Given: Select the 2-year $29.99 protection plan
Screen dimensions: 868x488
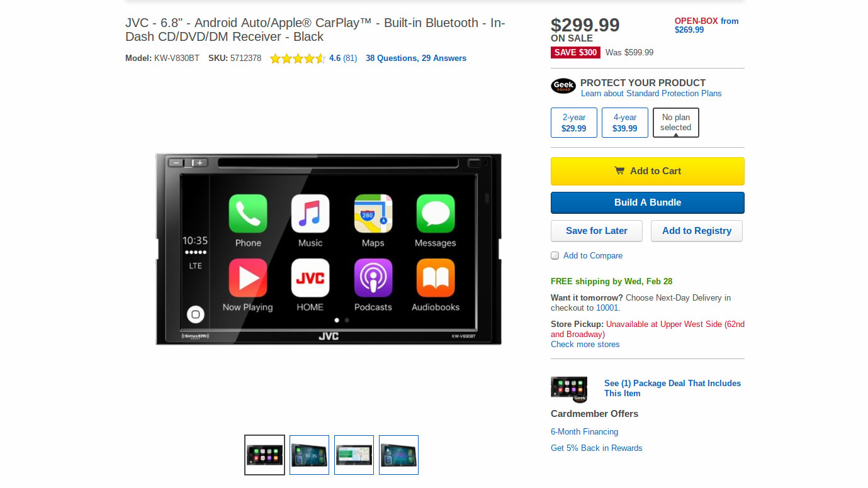Looking at the screenshot, I should click(x=574, y=123).
